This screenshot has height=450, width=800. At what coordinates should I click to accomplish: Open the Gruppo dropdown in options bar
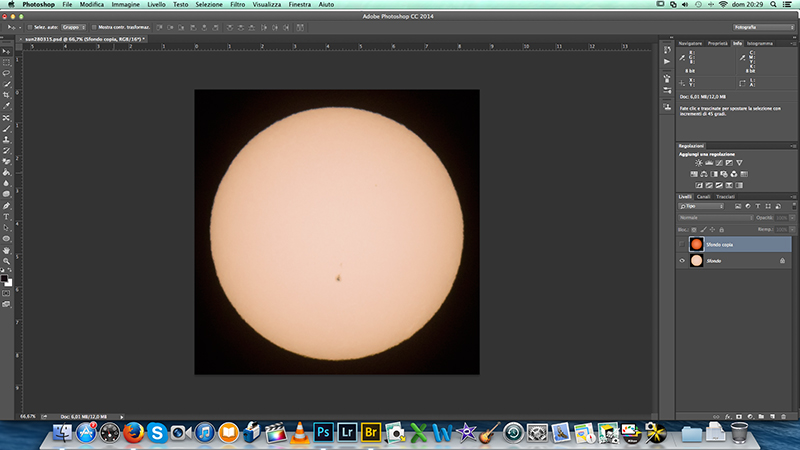pos(74,27)
